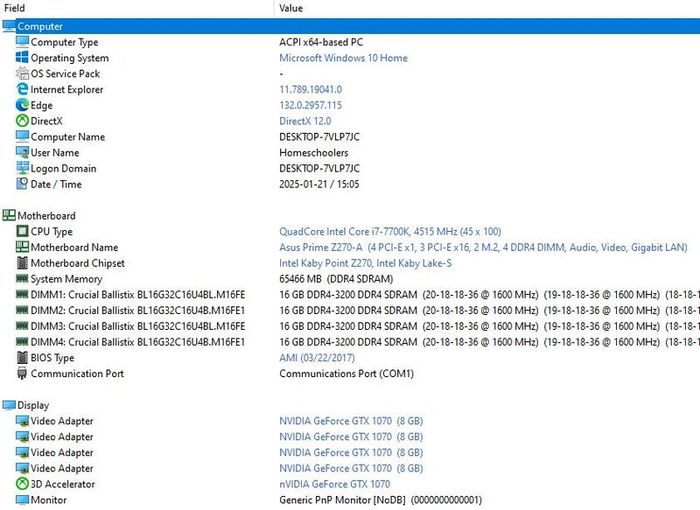Open the Asus Prime Z270-A motherboard link

click(x=483, y=247)
